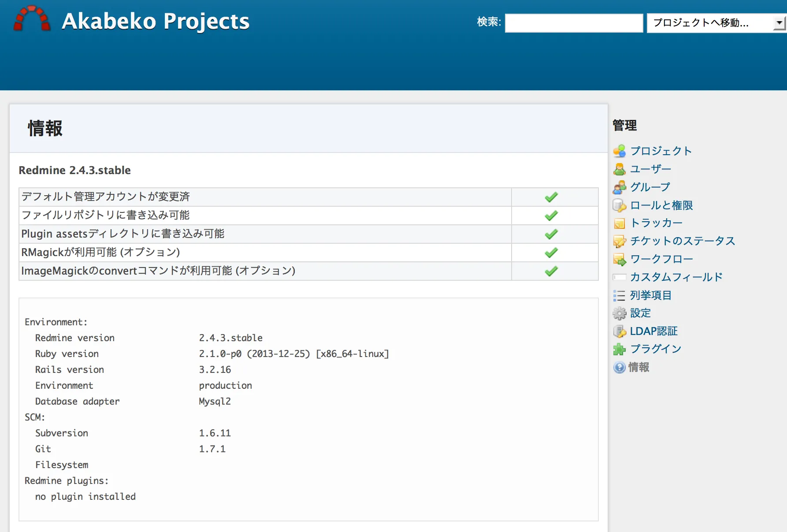Select the 列挙項目 enumerations list icon
787x532 pixels.
click(x=620, y=295)
